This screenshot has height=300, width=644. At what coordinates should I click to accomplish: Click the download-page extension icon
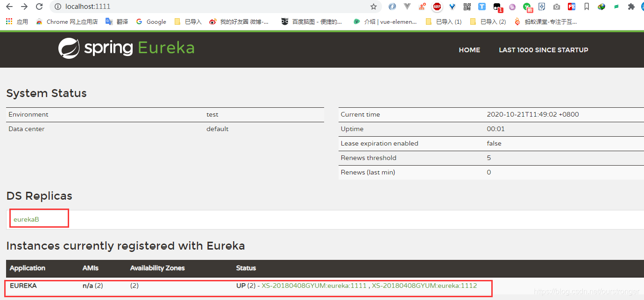[x=542, y=7]
